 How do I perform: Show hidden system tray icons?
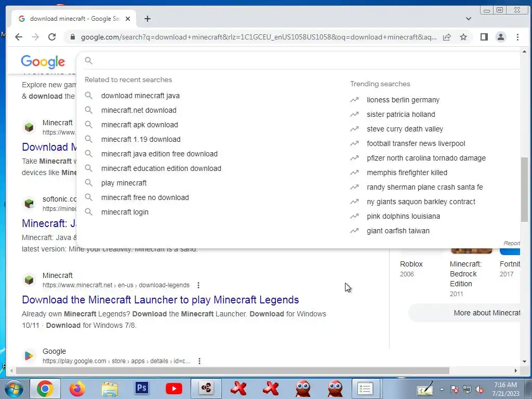coord(442,389)
